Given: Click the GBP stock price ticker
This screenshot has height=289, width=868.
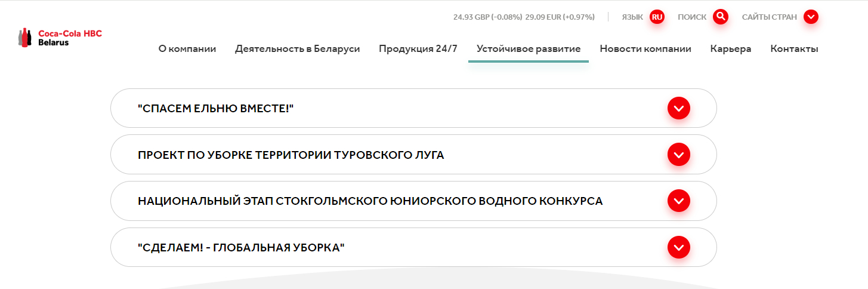Looking at the screenshot, I should [x=487, y=17].
